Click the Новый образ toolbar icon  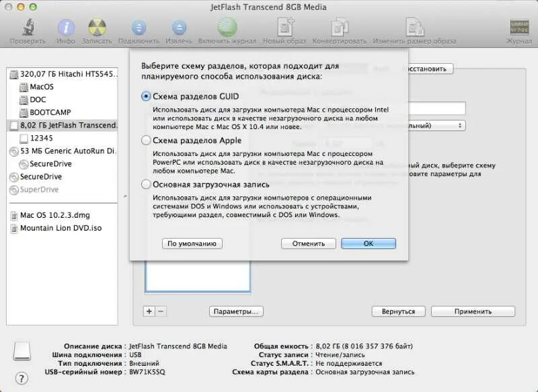(x=285, y=27)
